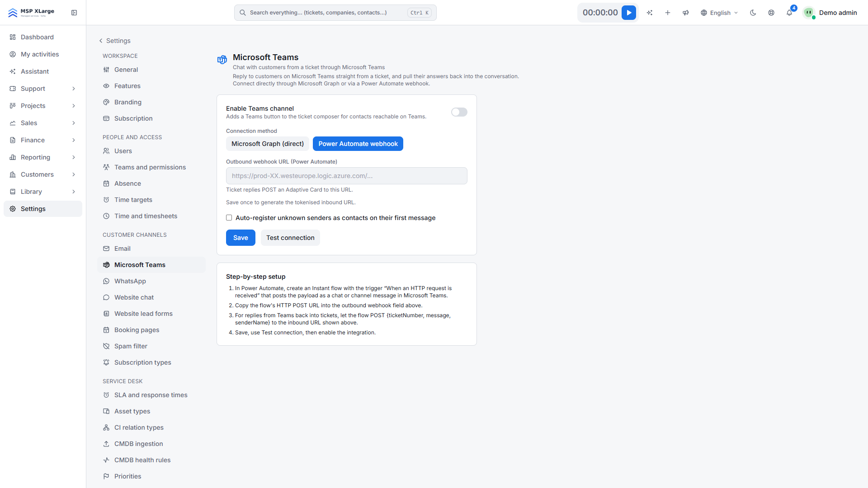Click the WhatsApp icon
Screen dimensions: 868x488
click(x=106, y=281)
